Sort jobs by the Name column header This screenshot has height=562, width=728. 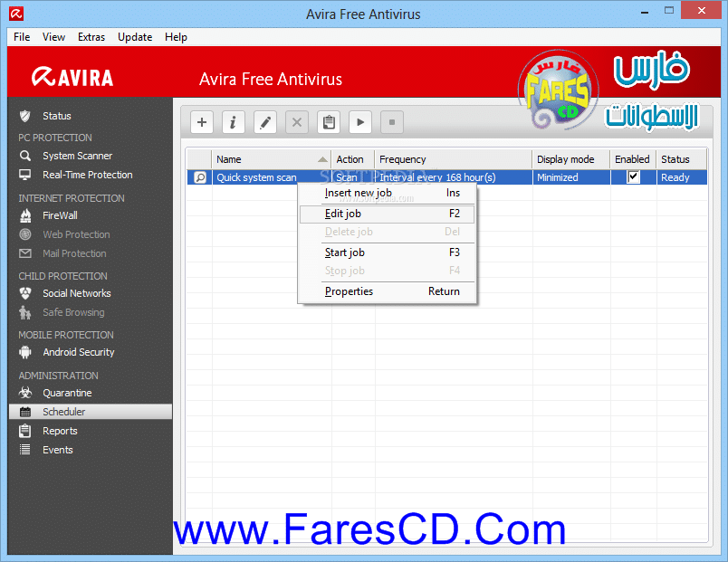tap(272, 159)
